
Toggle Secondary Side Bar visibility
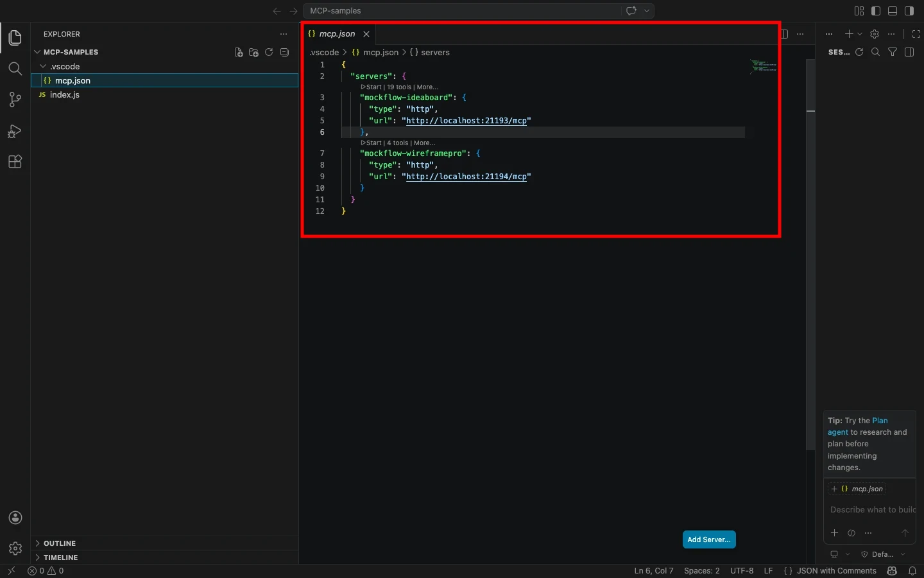909,11
